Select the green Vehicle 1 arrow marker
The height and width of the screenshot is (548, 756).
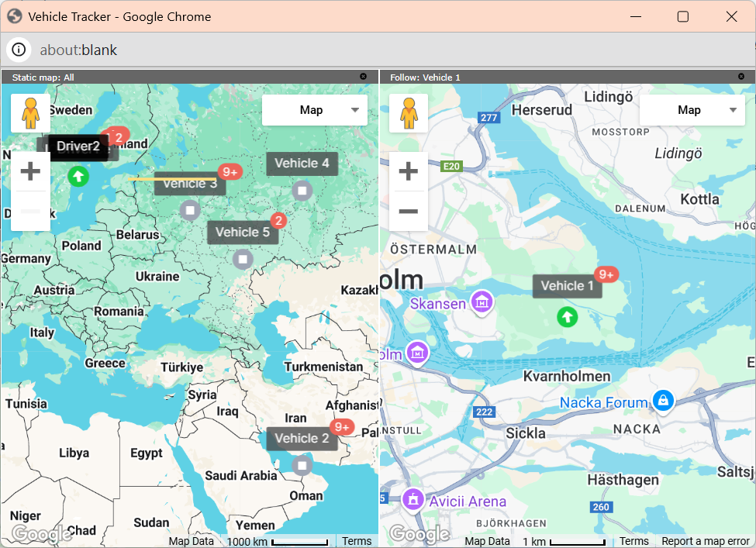568,317
